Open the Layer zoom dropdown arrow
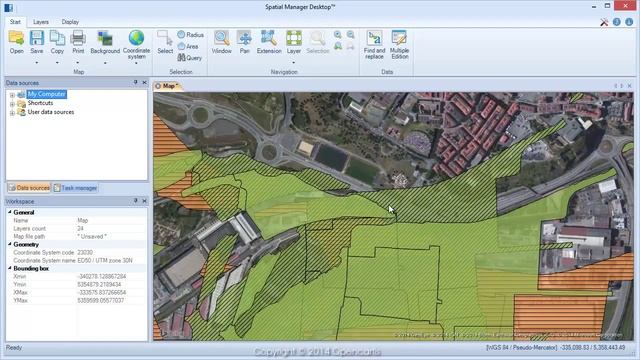The height and width of the screenshot is (360, 640). click(293, 63)
